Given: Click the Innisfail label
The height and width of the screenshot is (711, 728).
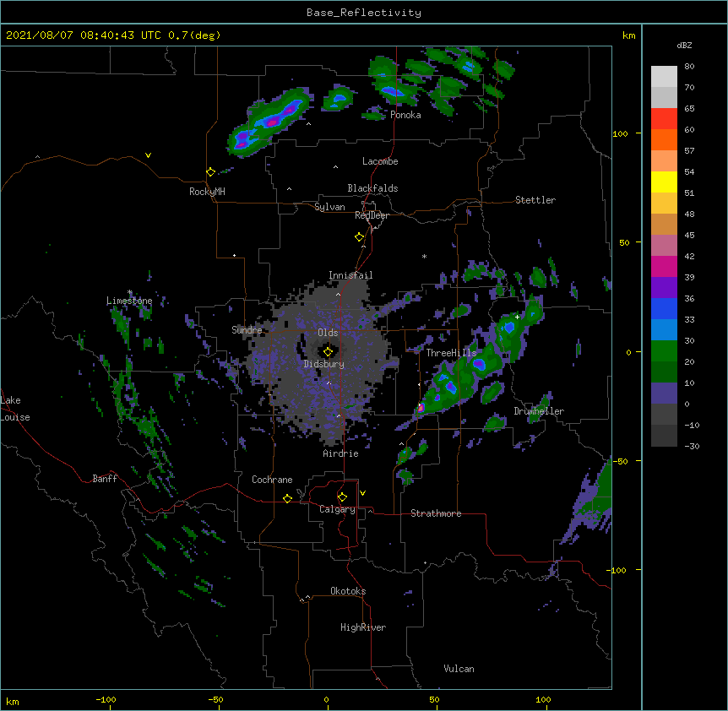Looking at the screenshot, I should pyautogui.click(x=350, y=275).
